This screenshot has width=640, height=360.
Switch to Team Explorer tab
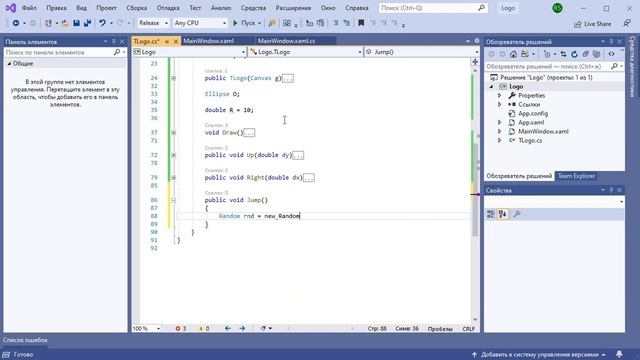pos(576,176)
